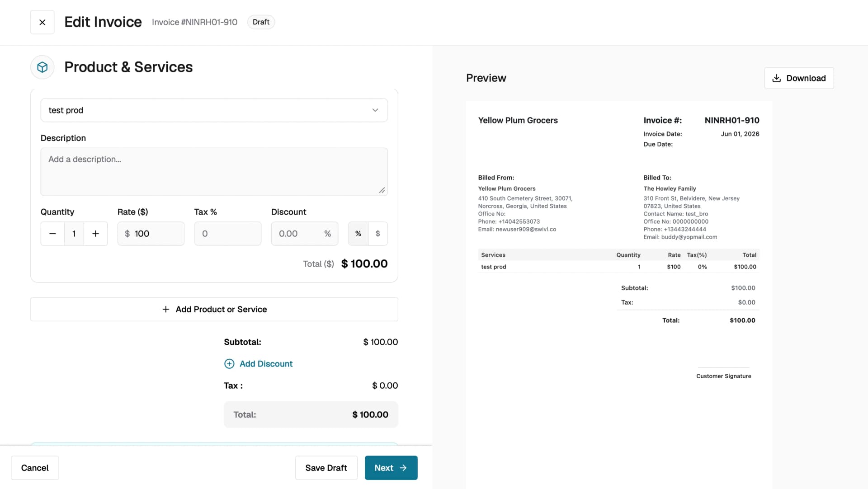The width and height of the screenshot is (868, 489).
Task: Click the plus icon on Add Product button
Action: coord(165,309)
